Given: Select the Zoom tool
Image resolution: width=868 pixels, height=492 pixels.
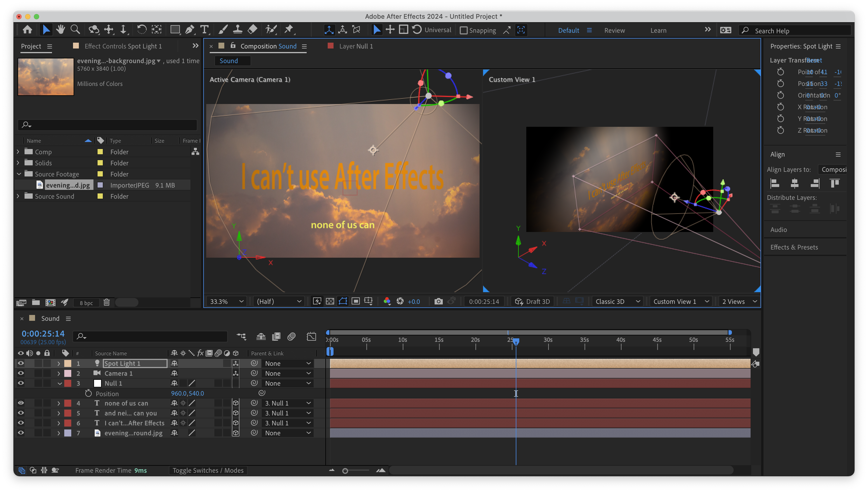Looking at the screenshot, I should [x=75, y=30].
